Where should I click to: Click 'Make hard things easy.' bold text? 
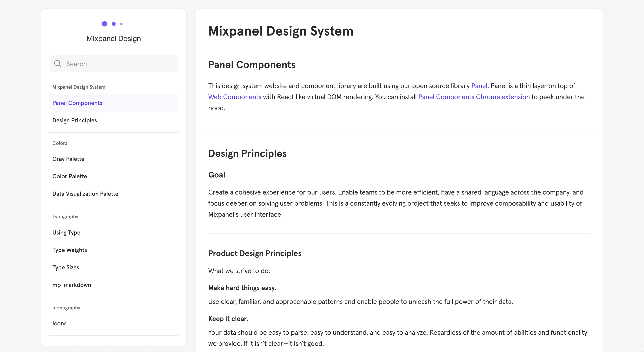coord(242,288)
